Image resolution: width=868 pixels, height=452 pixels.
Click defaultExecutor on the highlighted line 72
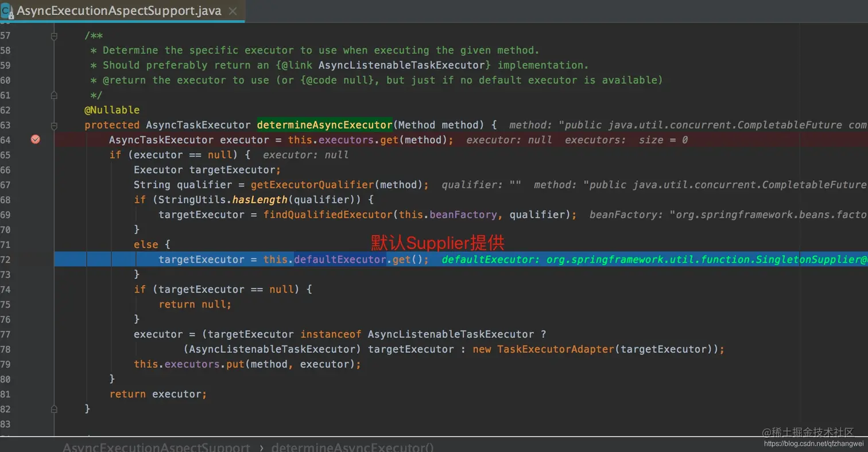(x=340, y=259)
